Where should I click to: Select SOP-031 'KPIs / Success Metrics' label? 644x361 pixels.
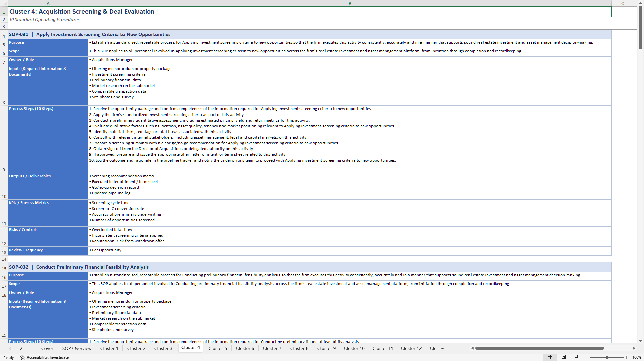pyautogui.click(x=48, y=213)
